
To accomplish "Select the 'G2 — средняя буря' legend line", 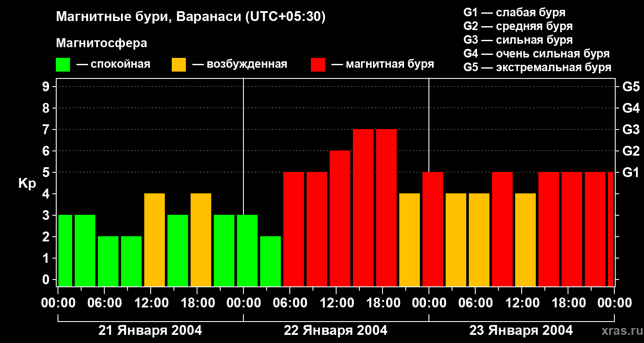I will coord(518,26).
